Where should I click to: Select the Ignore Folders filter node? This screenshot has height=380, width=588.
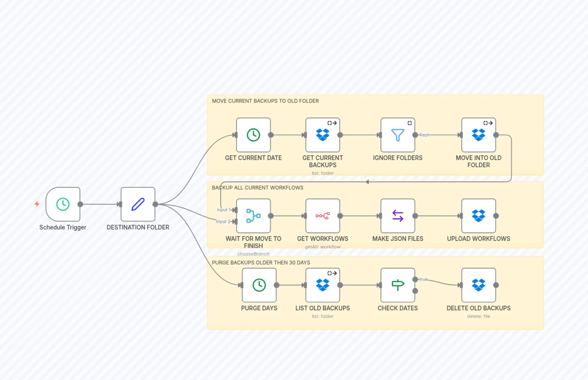(x=397, y=135)
